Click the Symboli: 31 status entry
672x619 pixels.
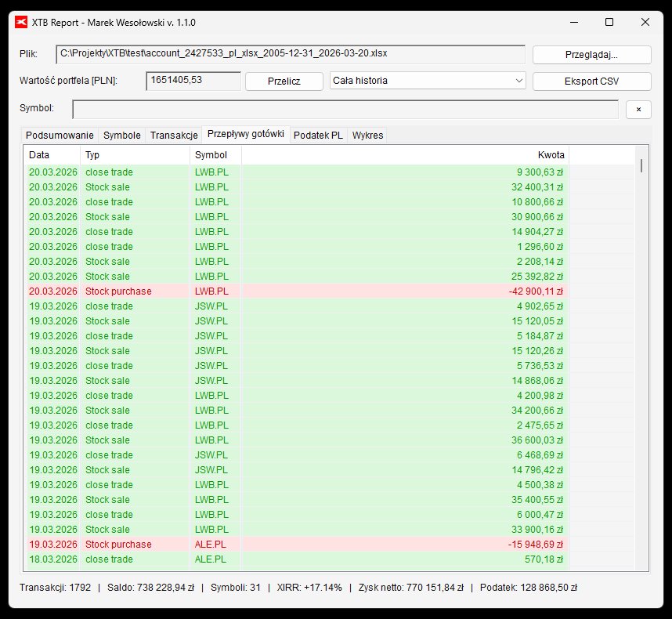tap(235, 588)
